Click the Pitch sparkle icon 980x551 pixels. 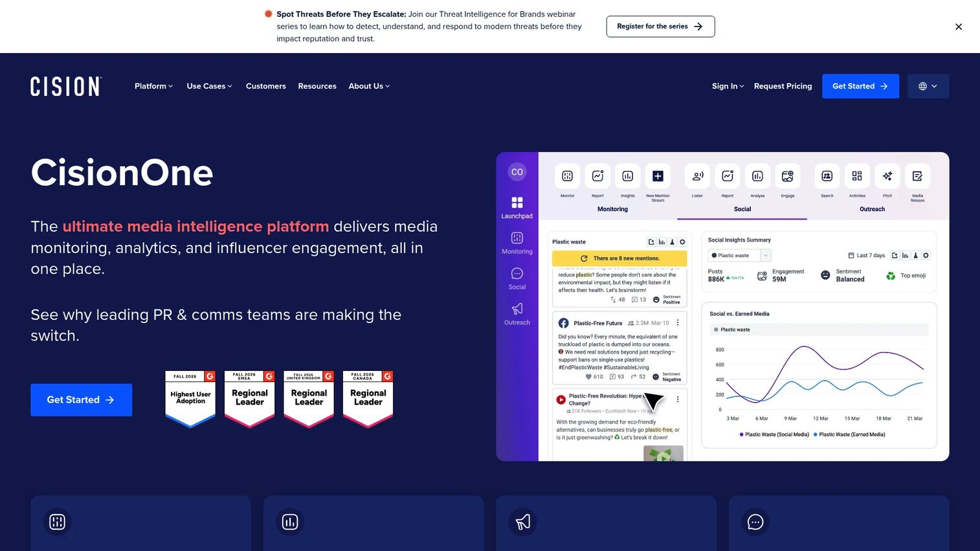(887, 176)
